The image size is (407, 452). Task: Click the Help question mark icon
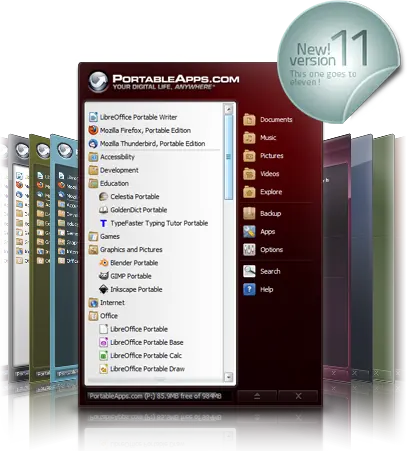coord(249,289)
